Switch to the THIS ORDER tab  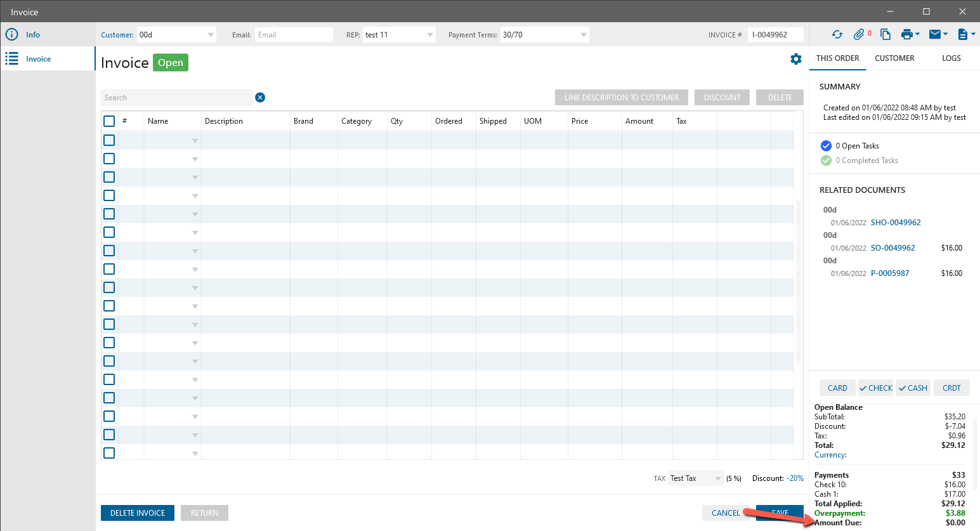pos(837,58)
